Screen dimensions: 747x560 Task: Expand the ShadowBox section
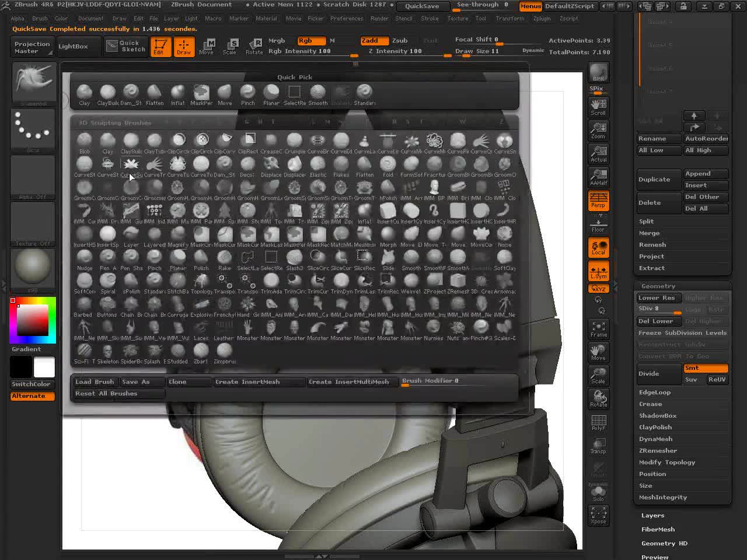pyautogui.click(x=658, y=415)
